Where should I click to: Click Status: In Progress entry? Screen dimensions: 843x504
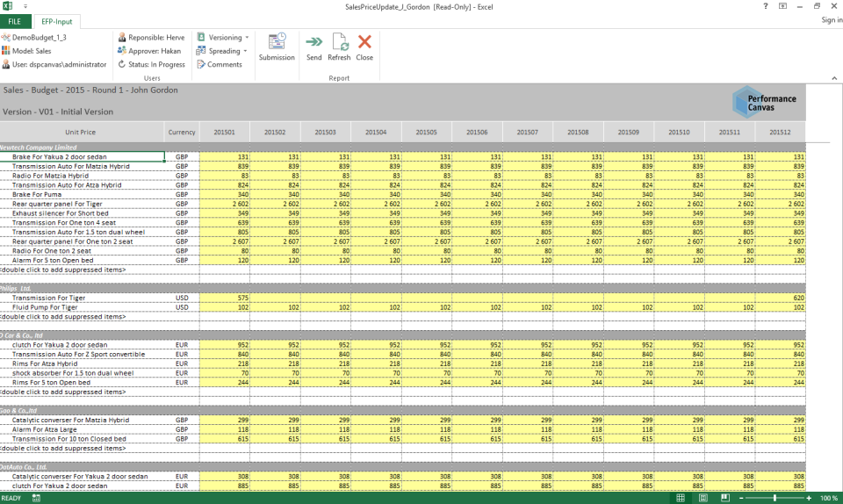(x=151, y=64)
